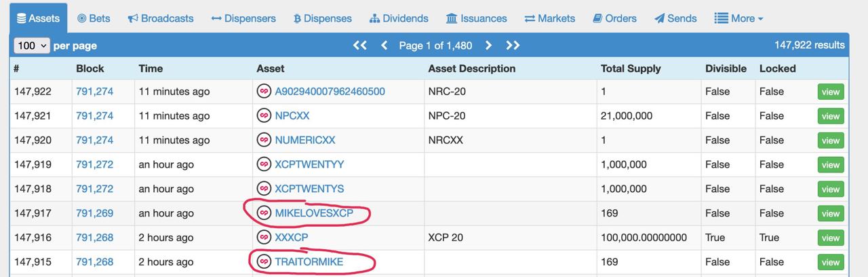Select the Dividends tab
Screen dimensions: 868x277
point(399,18)
